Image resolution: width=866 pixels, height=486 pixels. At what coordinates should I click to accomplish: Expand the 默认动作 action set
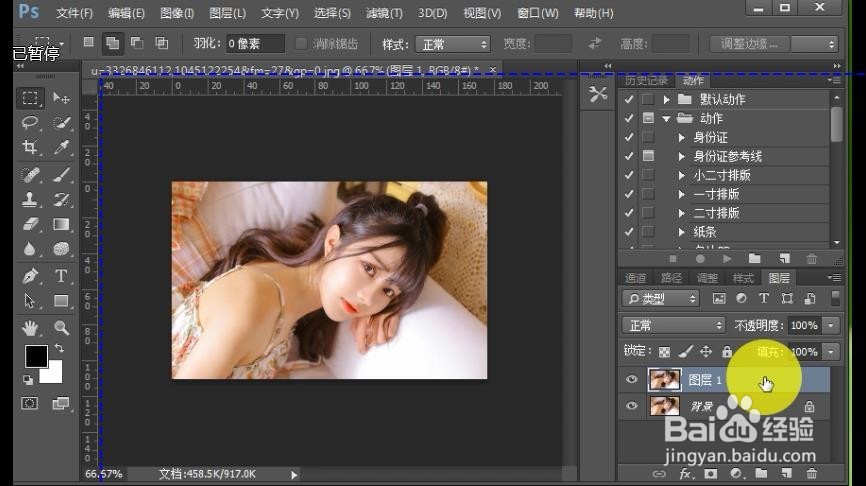(x=667, y=99)
